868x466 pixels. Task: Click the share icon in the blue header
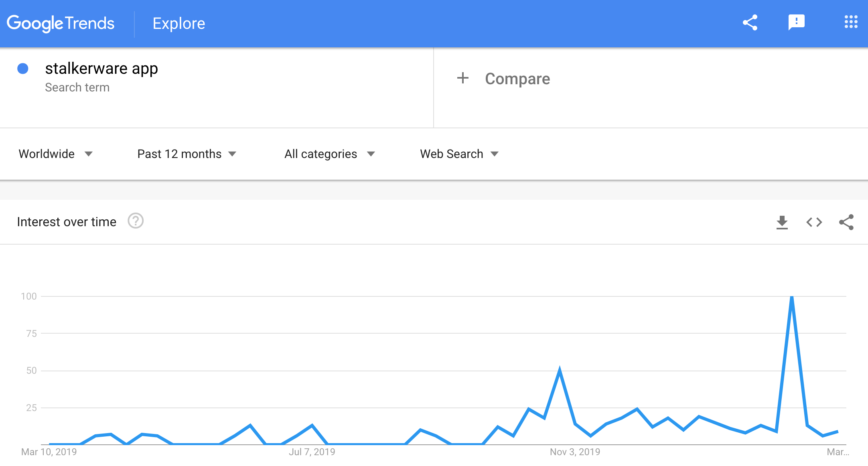(x=750, y=22)
